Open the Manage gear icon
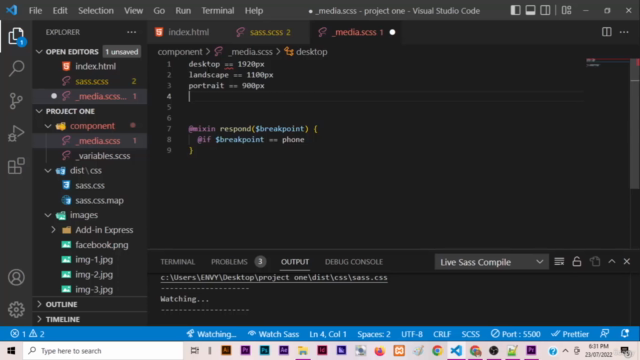Viewport: 640px width, 360px height. point(16,309)
